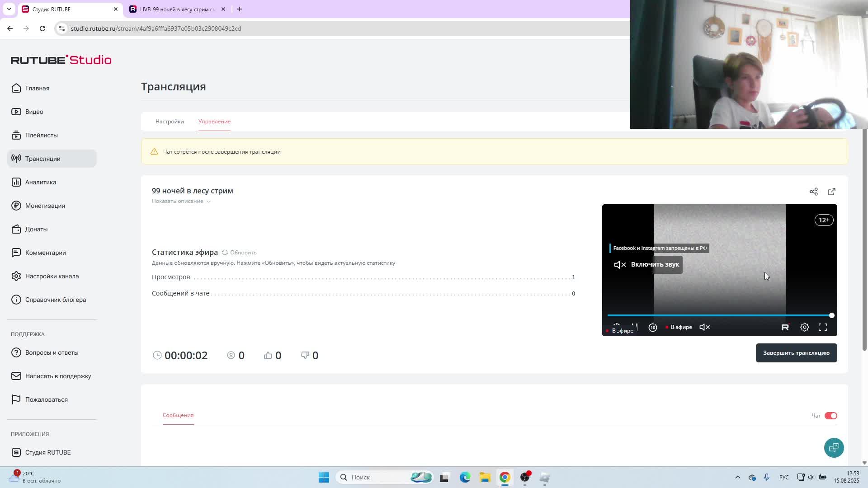Show hidden system tray icons chevron
Image resolution: width=868 pixels, height=488 pixels.
click(737, 477)
